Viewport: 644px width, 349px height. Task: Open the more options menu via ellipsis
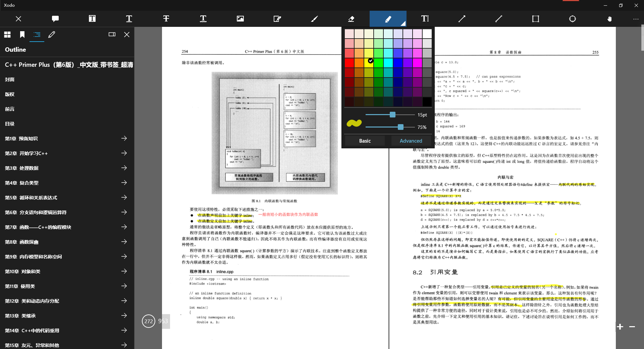[636, 19]
